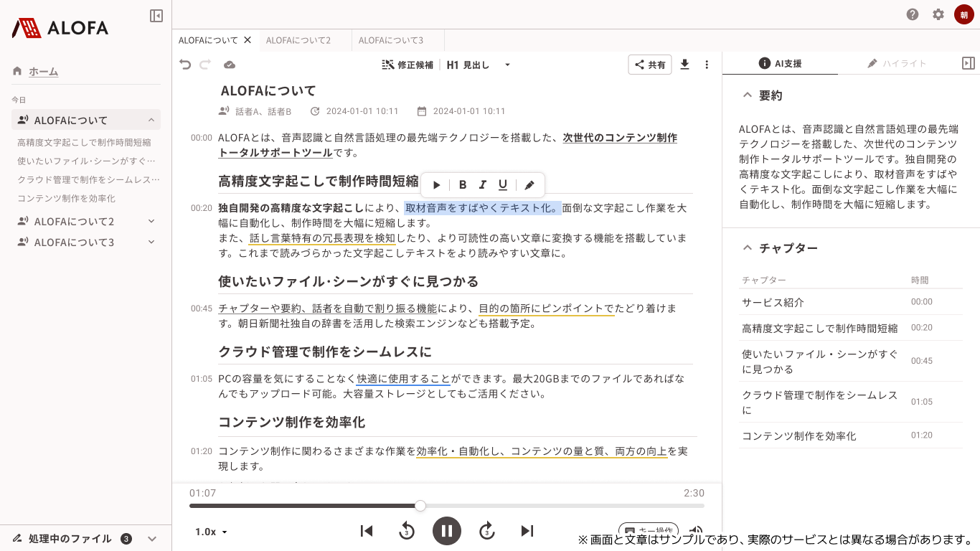Collapse the チャプター section

pos(747,248)
